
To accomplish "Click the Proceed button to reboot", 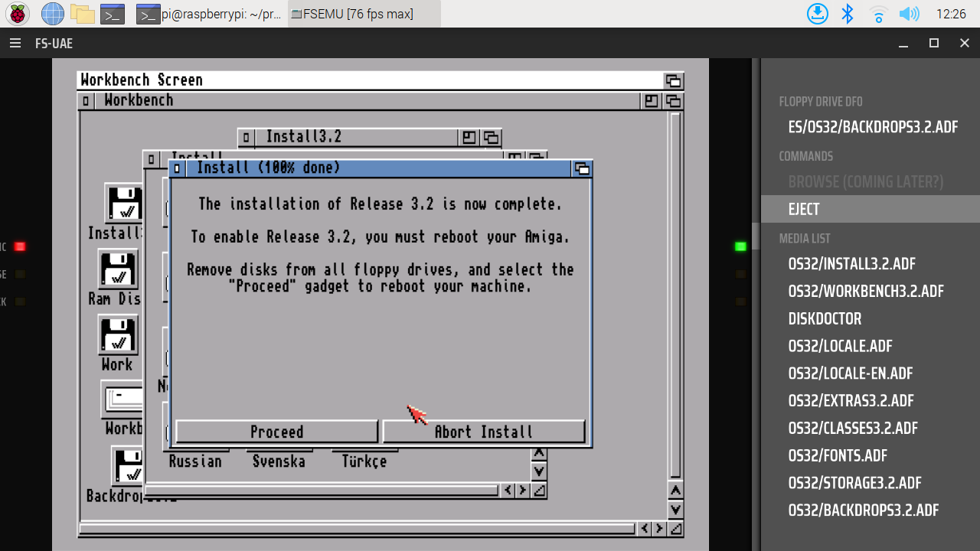I will point(276,432).
